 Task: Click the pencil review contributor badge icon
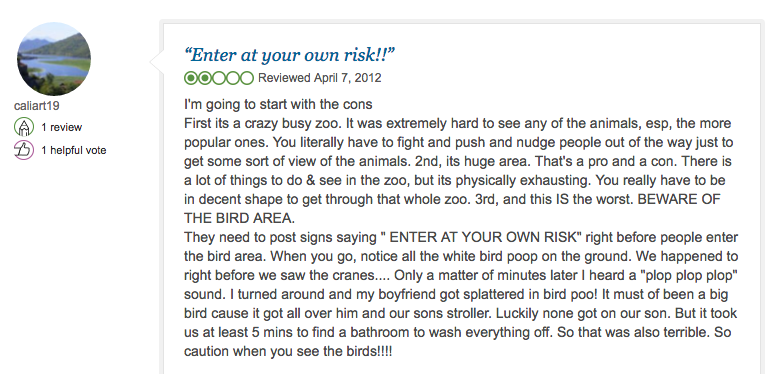pos(23,127)
